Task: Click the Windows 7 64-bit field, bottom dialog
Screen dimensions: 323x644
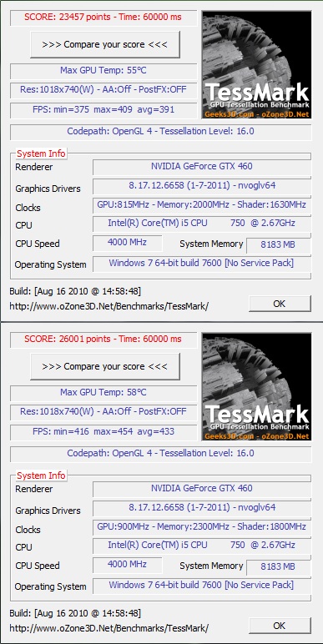Action: coord(201,586)
